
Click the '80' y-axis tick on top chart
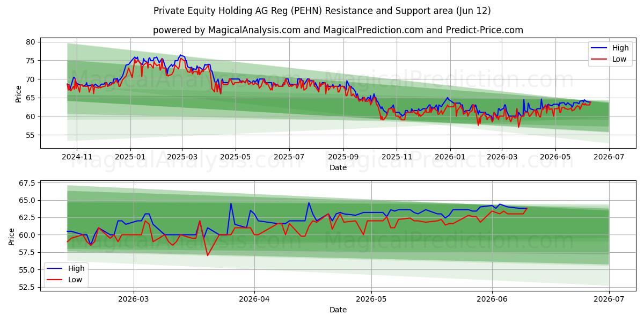31,42
